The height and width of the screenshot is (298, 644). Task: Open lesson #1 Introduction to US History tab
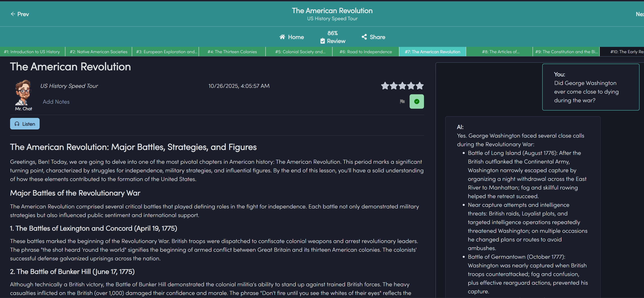[x=32, y=52]
